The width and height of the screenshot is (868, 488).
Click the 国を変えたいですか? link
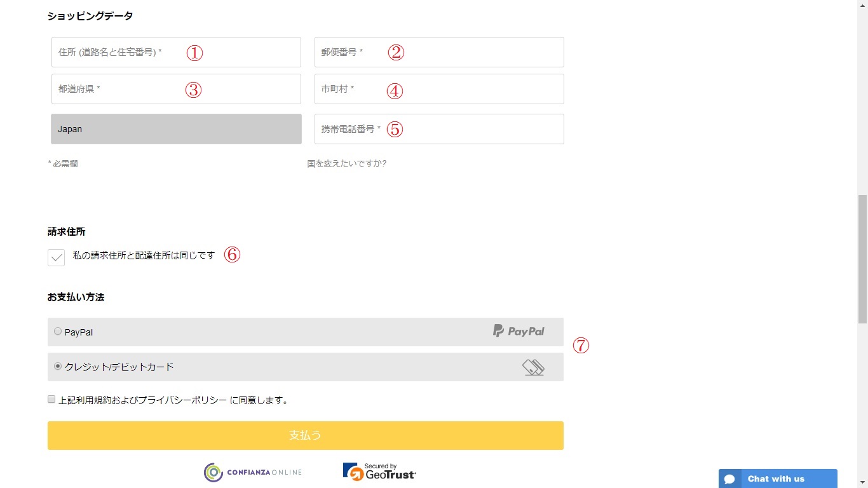click(x=347, y=163)
